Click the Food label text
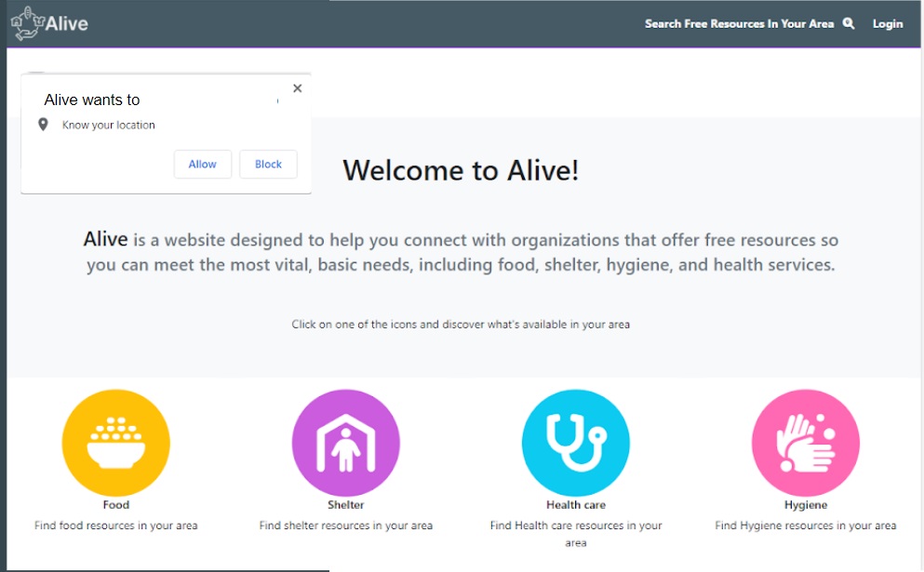The height and width of the screenshot is (572, 924). point(115,505)
